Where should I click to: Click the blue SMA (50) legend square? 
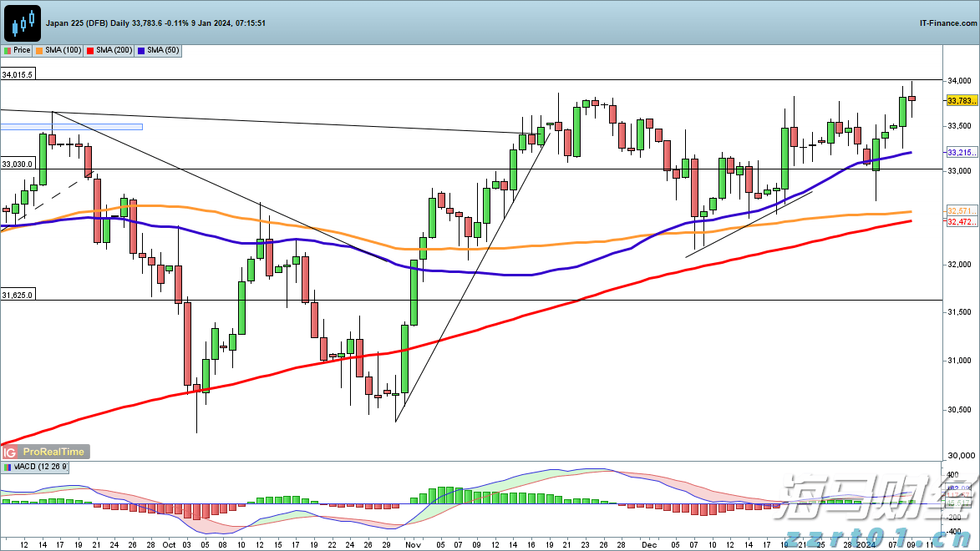tap(141, 51)
